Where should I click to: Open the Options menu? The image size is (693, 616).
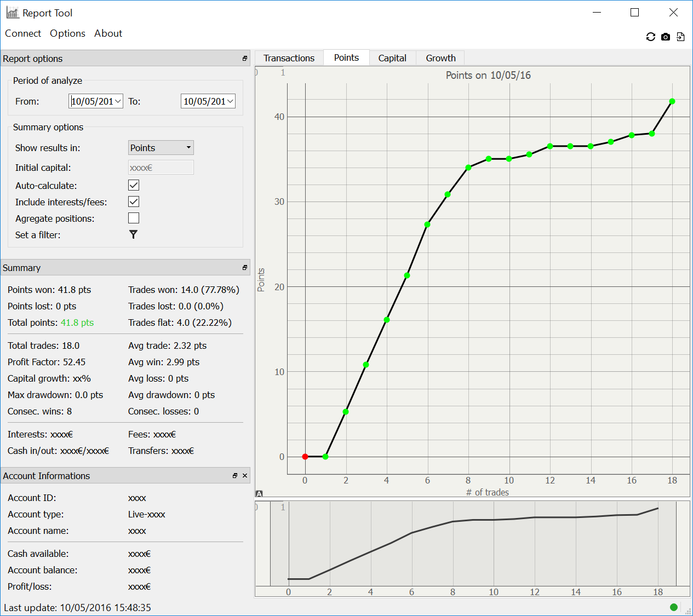67,33
